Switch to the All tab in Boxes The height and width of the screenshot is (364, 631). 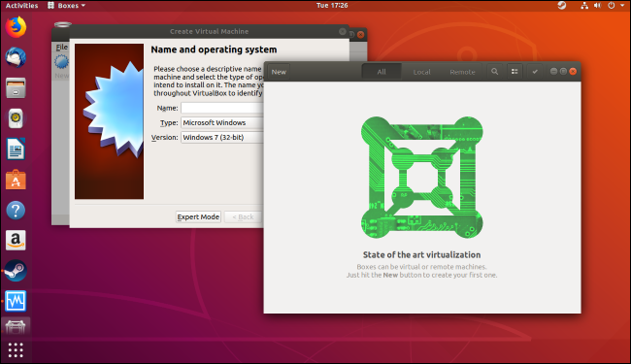382,72
